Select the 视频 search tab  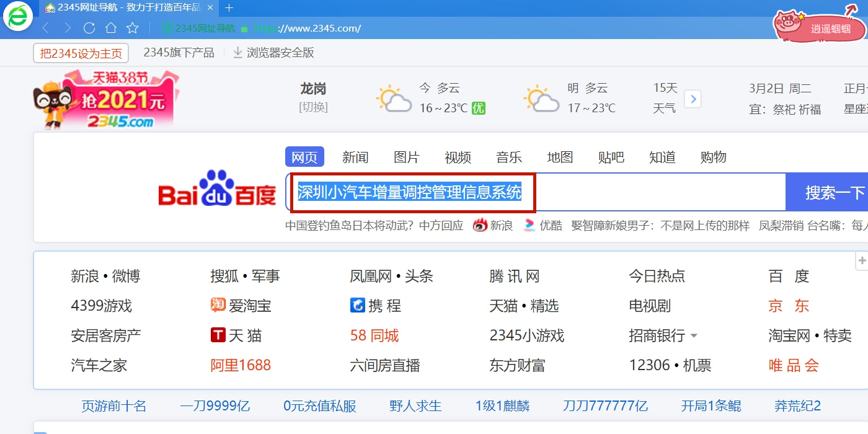click(x=458, y=157)
